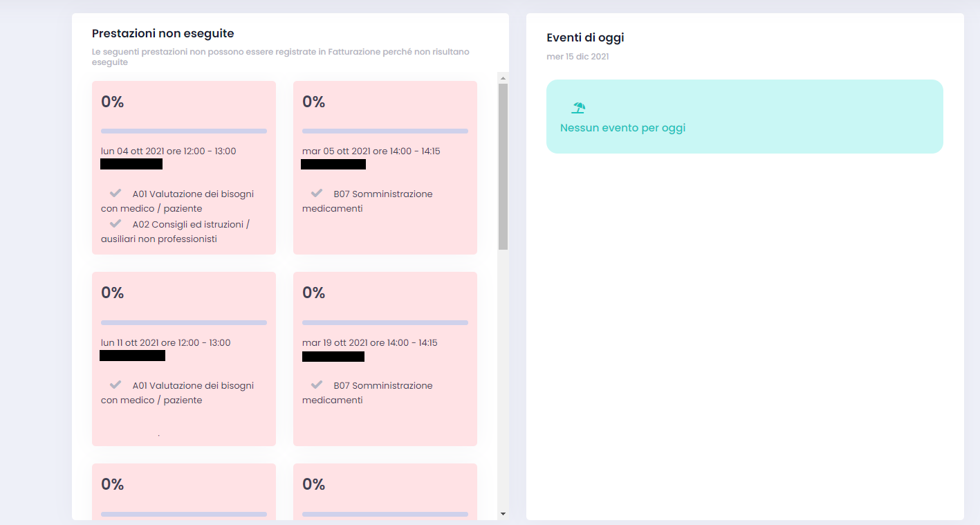Click checkmark beside B07 in 19 ott card
The height and width of the screenshot is (525, 980).
pos(317,385)
